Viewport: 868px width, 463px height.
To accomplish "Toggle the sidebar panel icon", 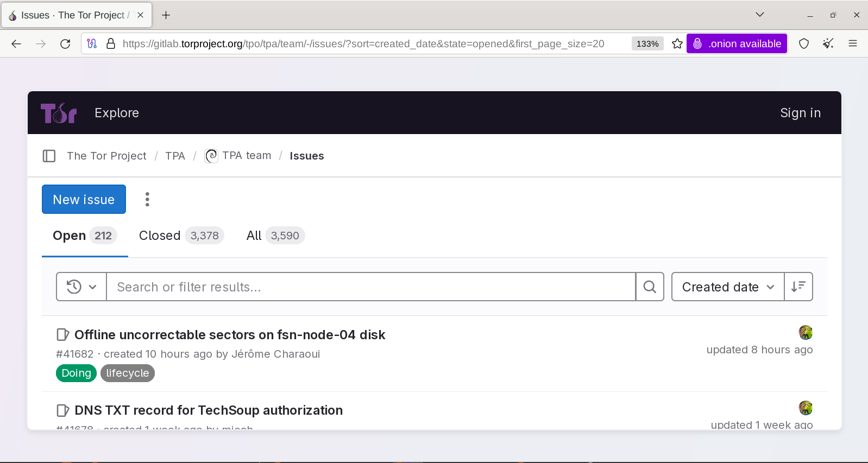I will tap(49, 156).
